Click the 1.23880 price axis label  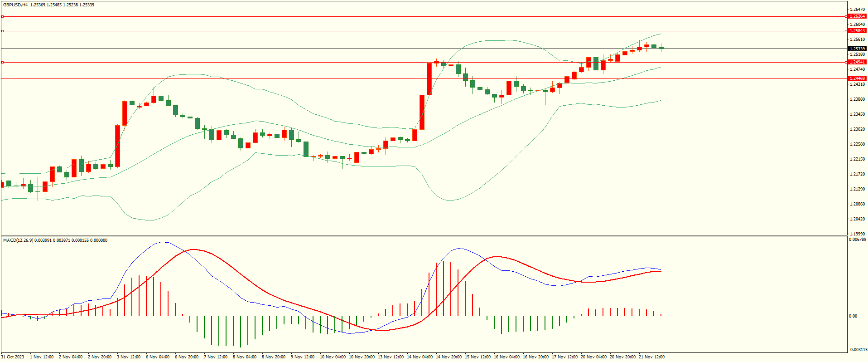point(858,99)
